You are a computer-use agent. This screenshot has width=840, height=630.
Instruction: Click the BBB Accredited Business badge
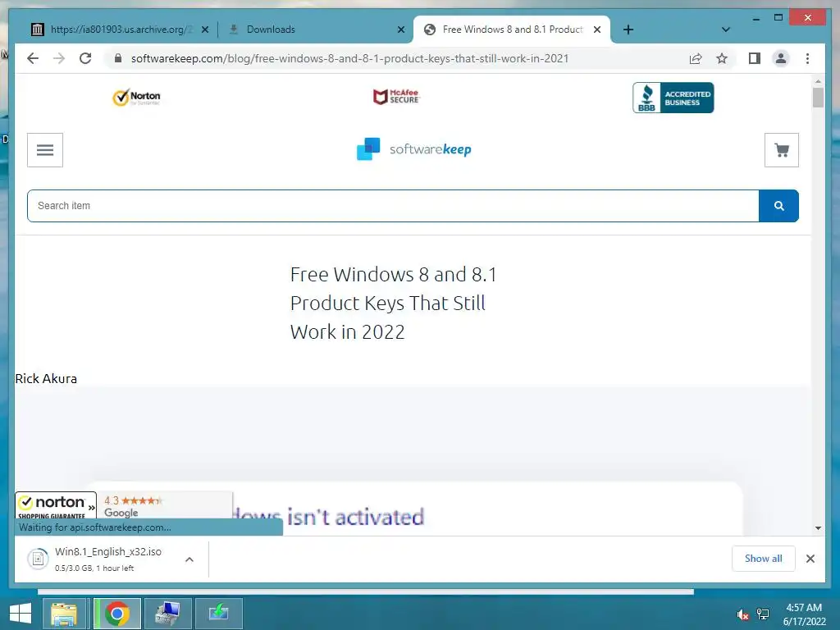click(673, 98)
